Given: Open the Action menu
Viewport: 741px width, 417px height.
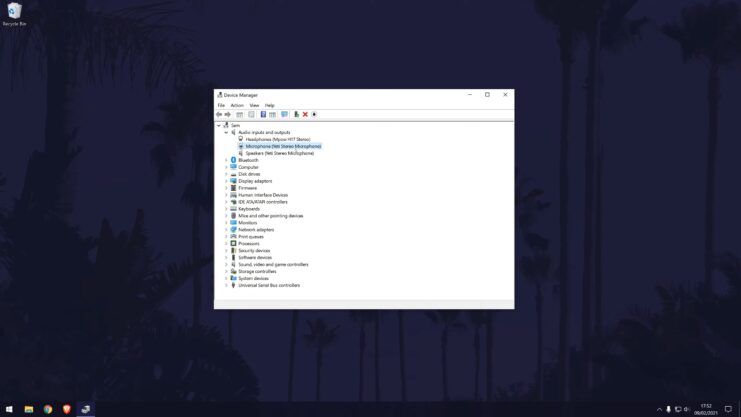Looking at the screenshot, I should coord(237,105).
